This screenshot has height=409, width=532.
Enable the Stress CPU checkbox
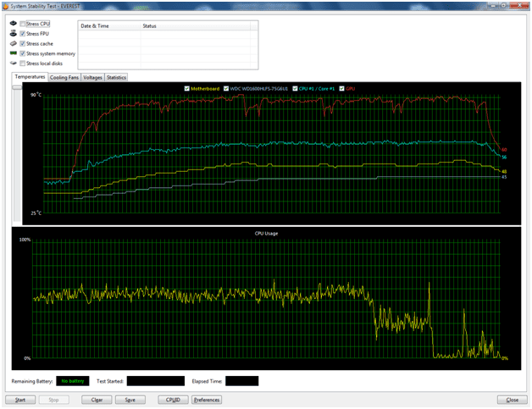coord(23,24)
